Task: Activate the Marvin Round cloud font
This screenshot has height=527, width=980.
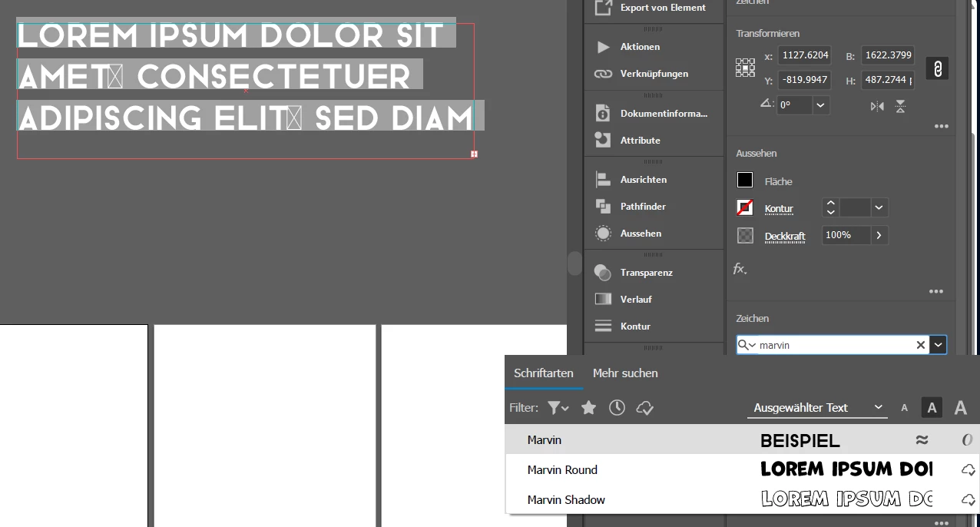Action: pyautogui.click(x=968, y=469)
